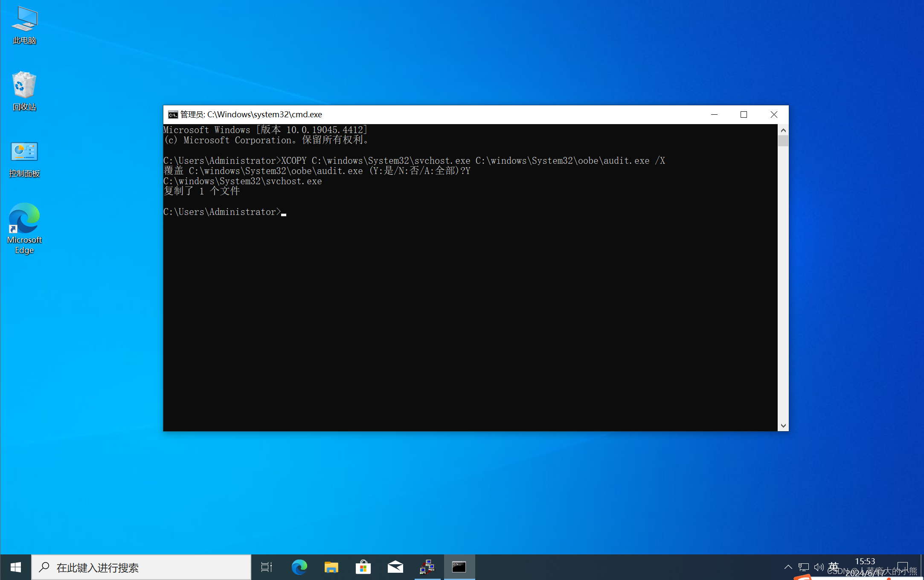The image size is (924, 580).
Task: Click the cmd scrollbar thumb
Action: tap(783, 141)
